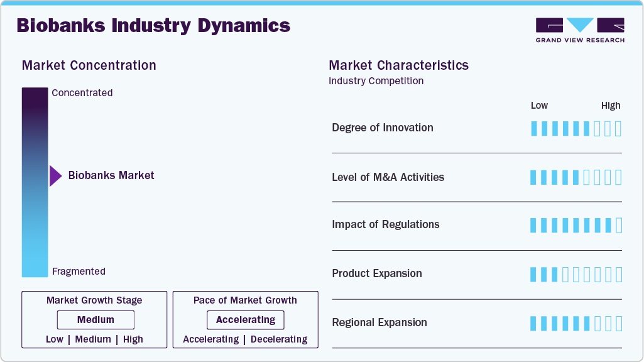Click the purple Biobanks Market arrow marker
The image size is (644, 362).
pyautogui.click(x=55, y=176)
